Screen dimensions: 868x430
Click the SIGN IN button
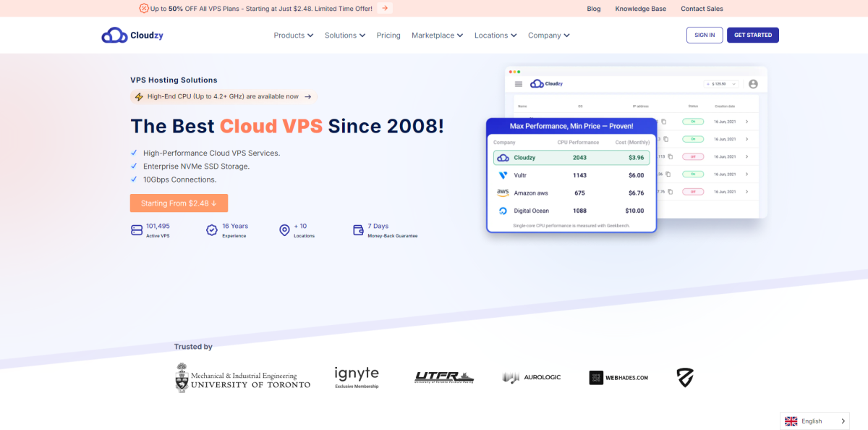pyautogui.click(x=705, y=35)
